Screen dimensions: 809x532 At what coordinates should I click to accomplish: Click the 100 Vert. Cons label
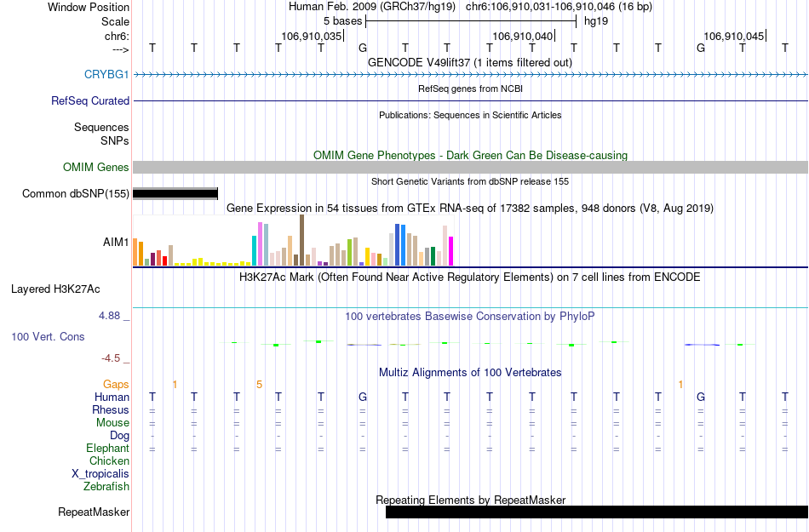click(48, 336)
